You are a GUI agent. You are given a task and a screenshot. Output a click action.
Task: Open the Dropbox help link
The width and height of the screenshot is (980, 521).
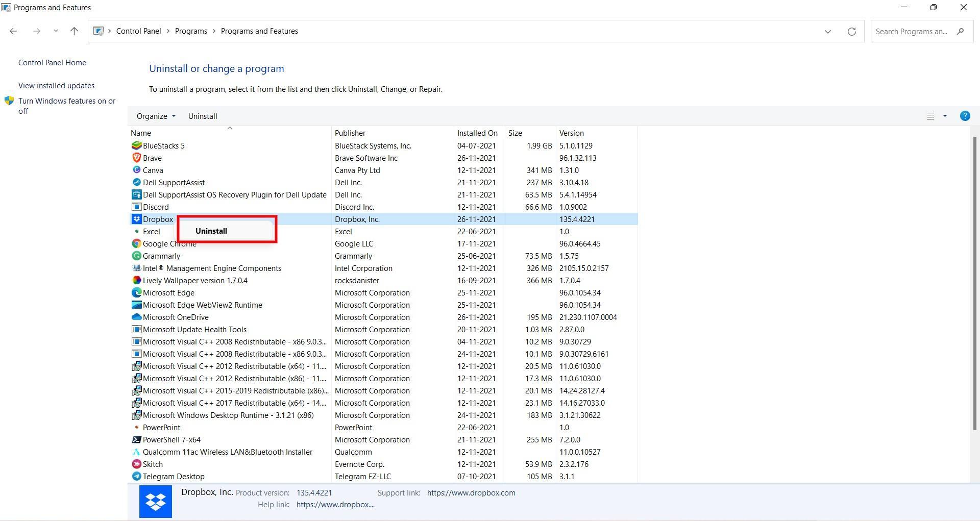(335, 505)
